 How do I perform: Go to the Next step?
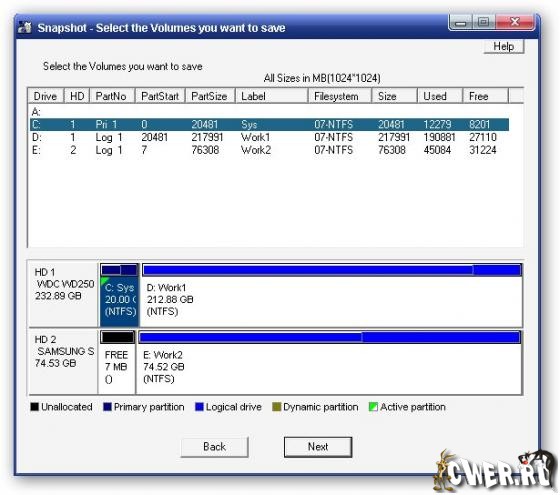click(318, 447)
